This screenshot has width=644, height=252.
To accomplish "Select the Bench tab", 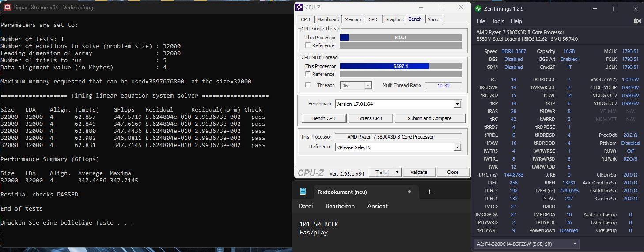I will click(415, 19).
